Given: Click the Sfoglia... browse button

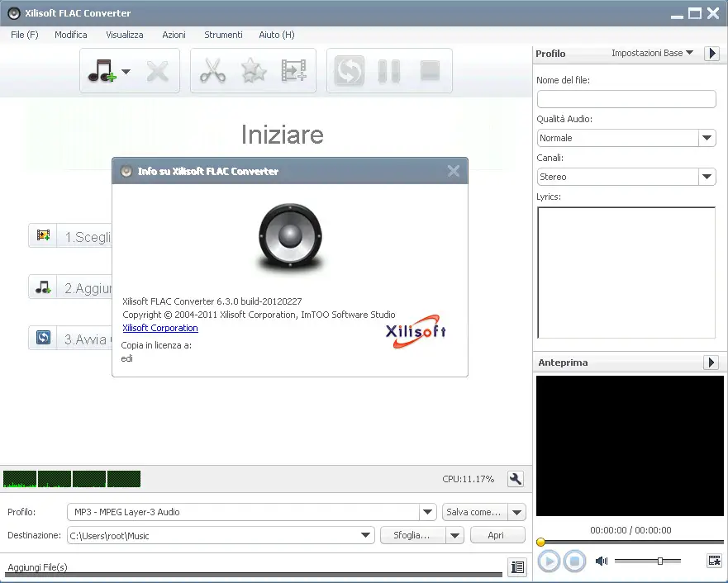Looking at the screenshot, I should click(412, 535).
